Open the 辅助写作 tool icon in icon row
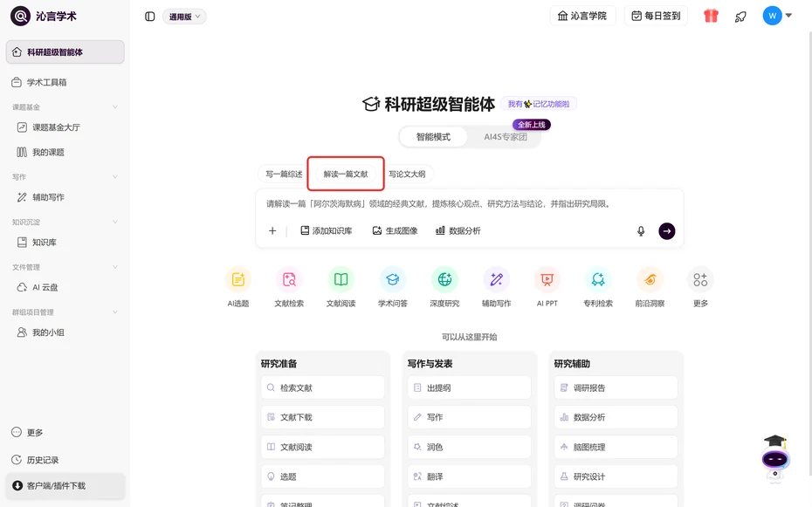Image resolution: width=812 pixels, height=507 pixels. click(496, 280)
